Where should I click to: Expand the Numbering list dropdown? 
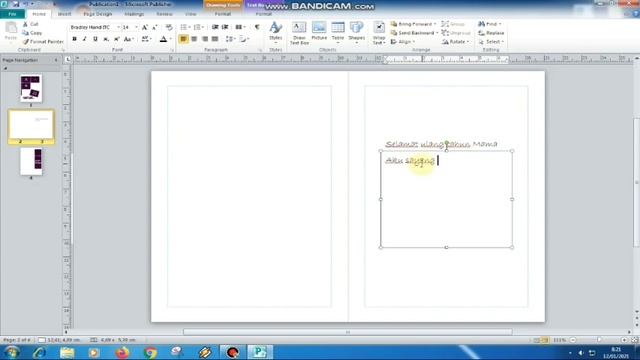(203, 27)
